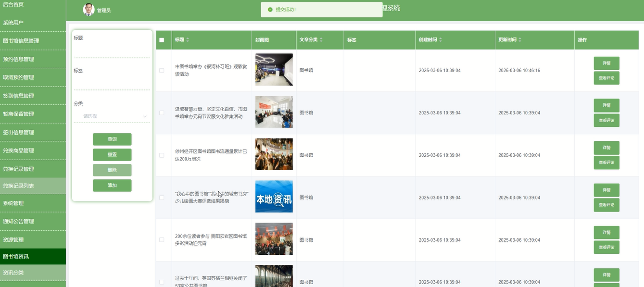644x287 pixels.
Task: Expand the 取消预约管理 sidebar menu
Action: tap(33, 77)
